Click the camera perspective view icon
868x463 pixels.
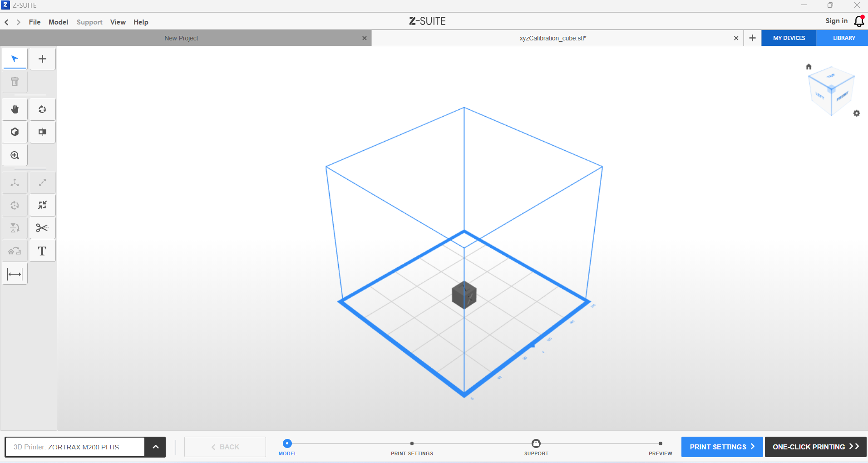point(42,132)
